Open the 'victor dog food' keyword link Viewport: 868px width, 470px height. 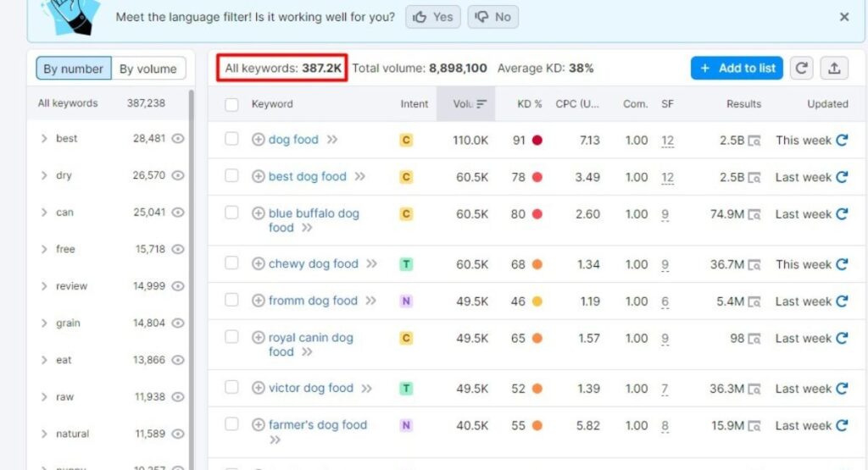[310, 388]
